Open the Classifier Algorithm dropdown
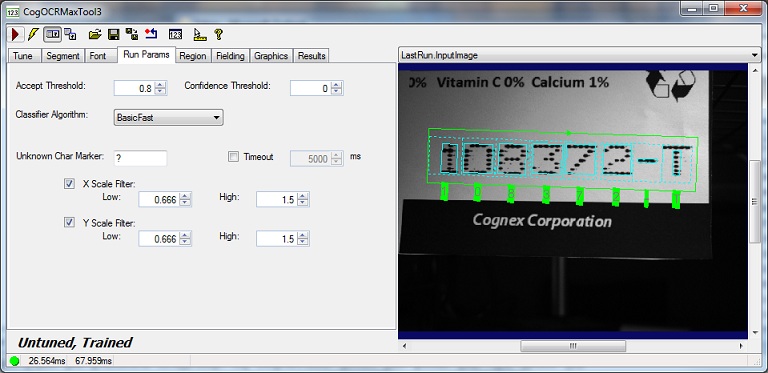Viewport: 768px width, 373px height. [x=168, y=117]
